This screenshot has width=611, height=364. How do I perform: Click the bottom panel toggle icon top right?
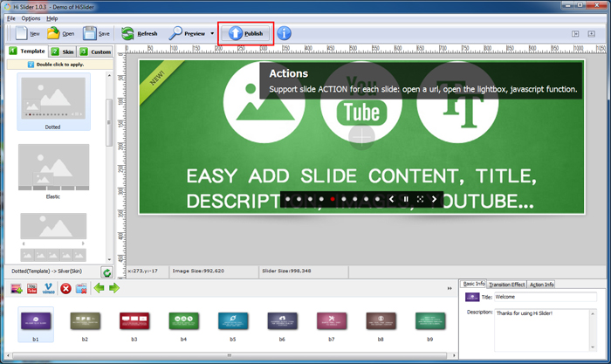coord(591,34)
